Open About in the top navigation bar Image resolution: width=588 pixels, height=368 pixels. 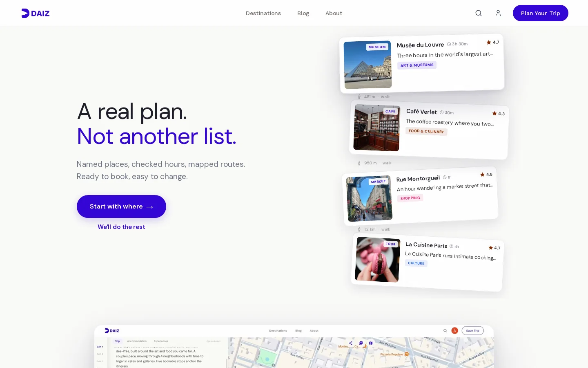point(334,13)
